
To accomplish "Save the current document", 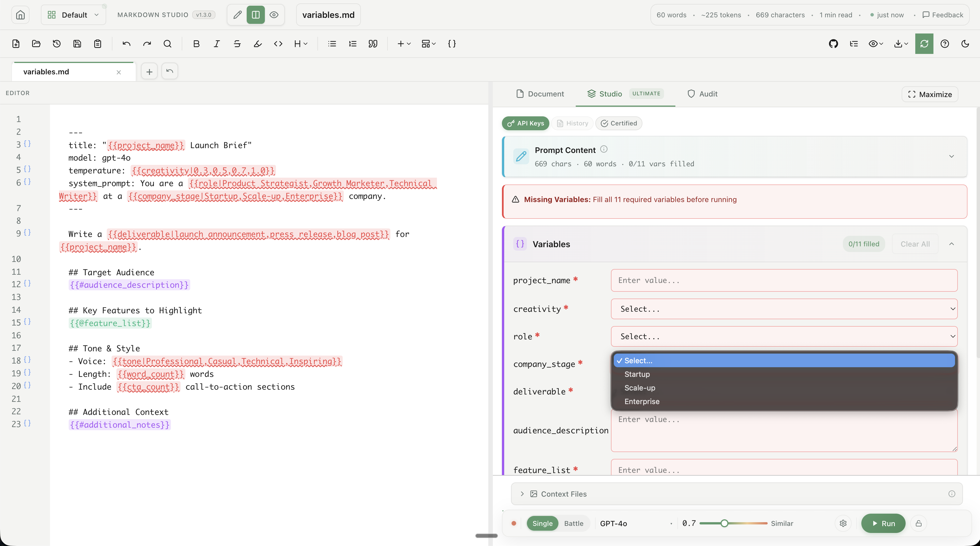I will pyautogui.click(x=77, y=44).
